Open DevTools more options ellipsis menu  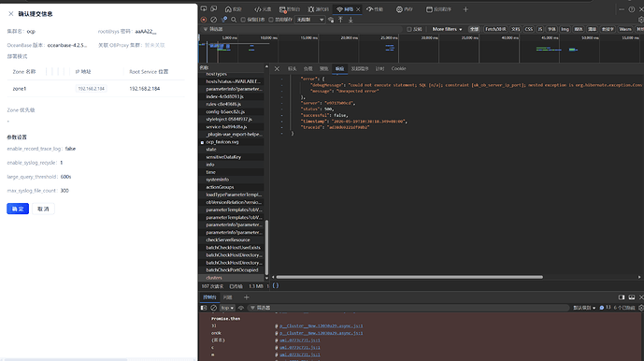pos(622,9)
